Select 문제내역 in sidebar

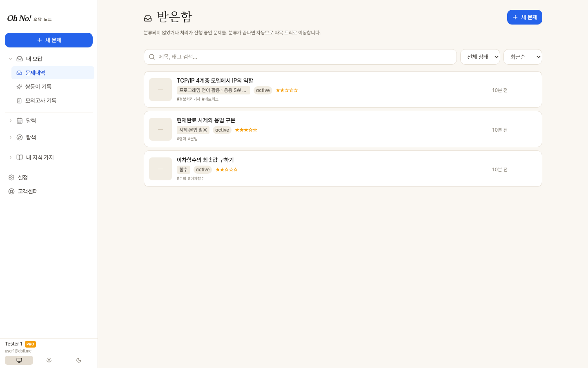53,73
